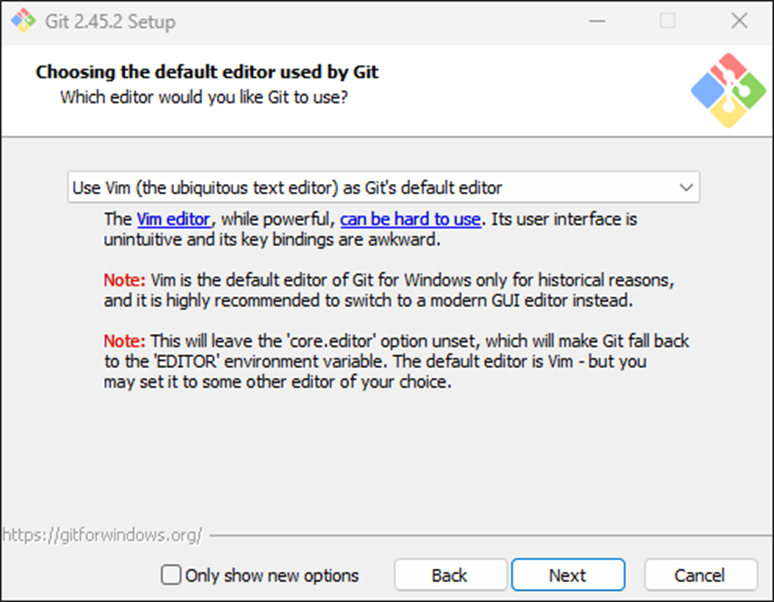Follow the 'can be hard to use' link
Image resolution: width=774 pixels, height=602 pixels.
411,219
